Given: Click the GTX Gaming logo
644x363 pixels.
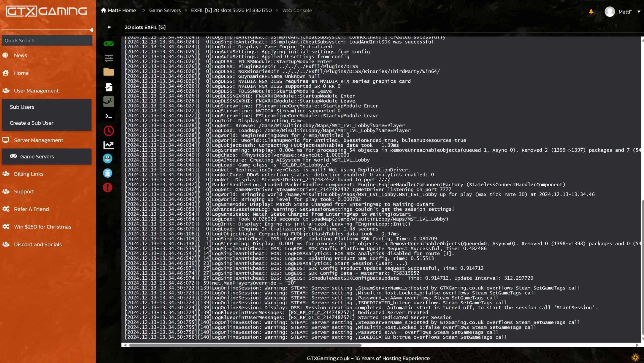Looking at the screenshot, I should pos(47,11).
